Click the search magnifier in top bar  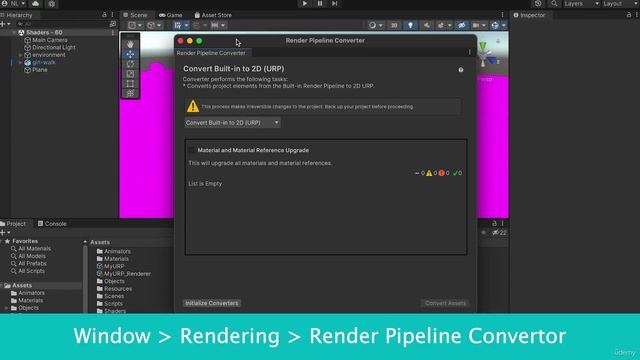(554, 3)
